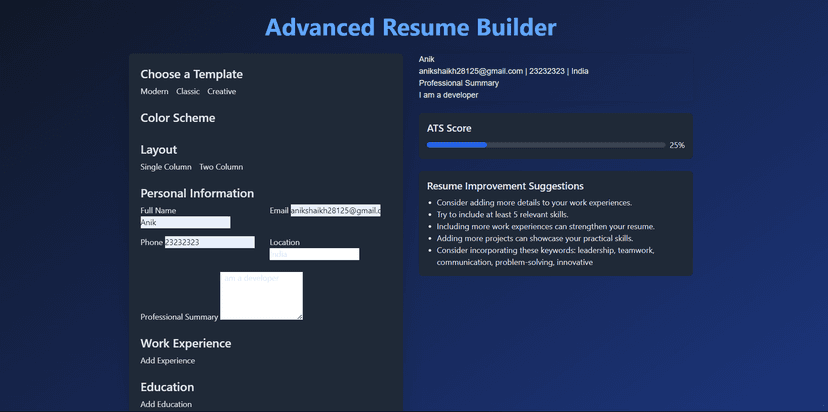Click the Choose a Template heading
Viewport: 828px width, 412px height.
coord(192,74)
